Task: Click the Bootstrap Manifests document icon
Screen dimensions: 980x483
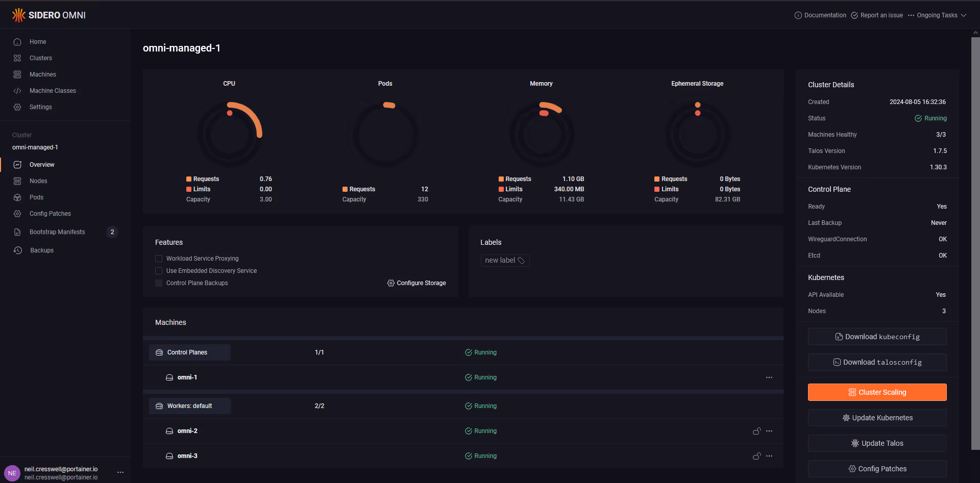Action: pyautogui.click(x=17, y=232)
